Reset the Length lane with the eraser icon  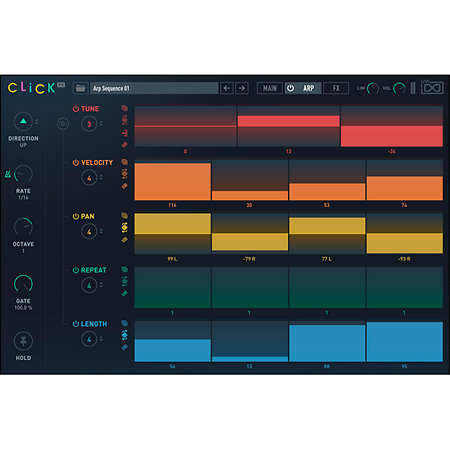click(125, 347)
